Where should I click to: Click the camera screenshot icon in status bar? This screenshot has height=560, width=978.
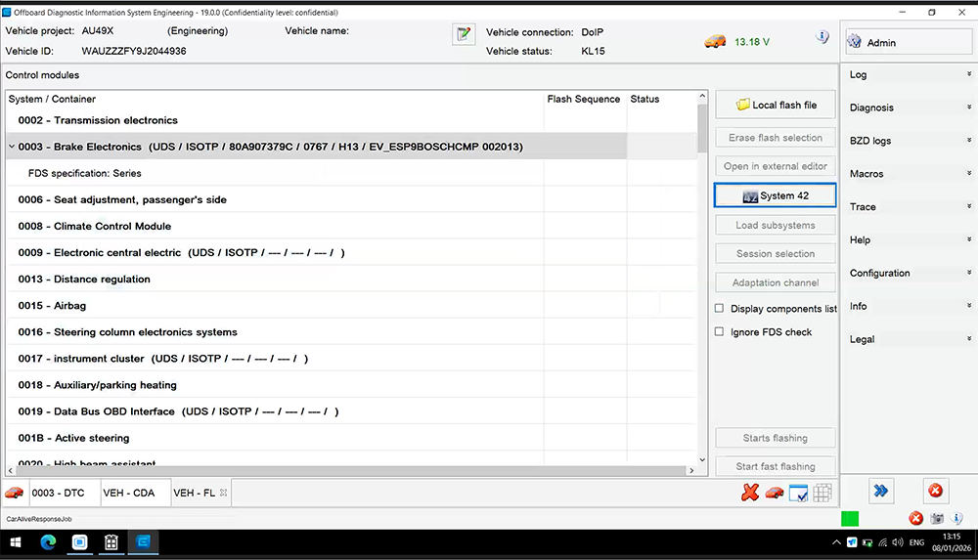937,519
